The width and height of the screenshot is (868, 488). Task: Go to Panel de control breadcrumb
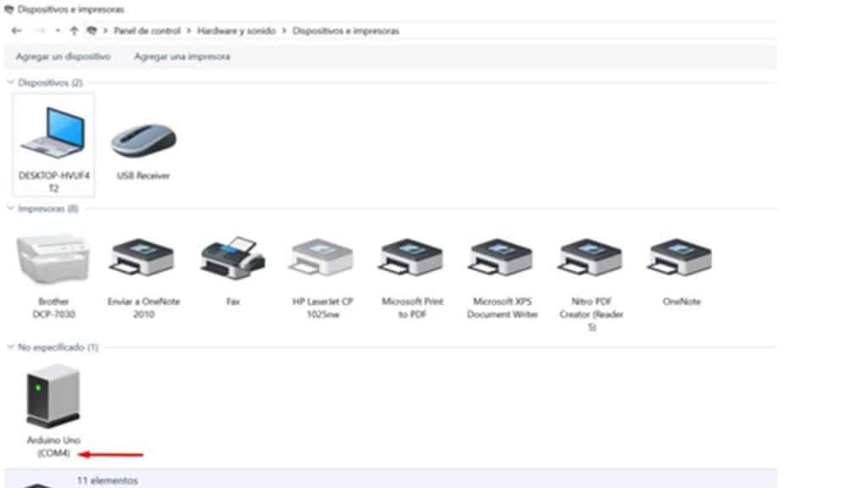pos(147,30)
